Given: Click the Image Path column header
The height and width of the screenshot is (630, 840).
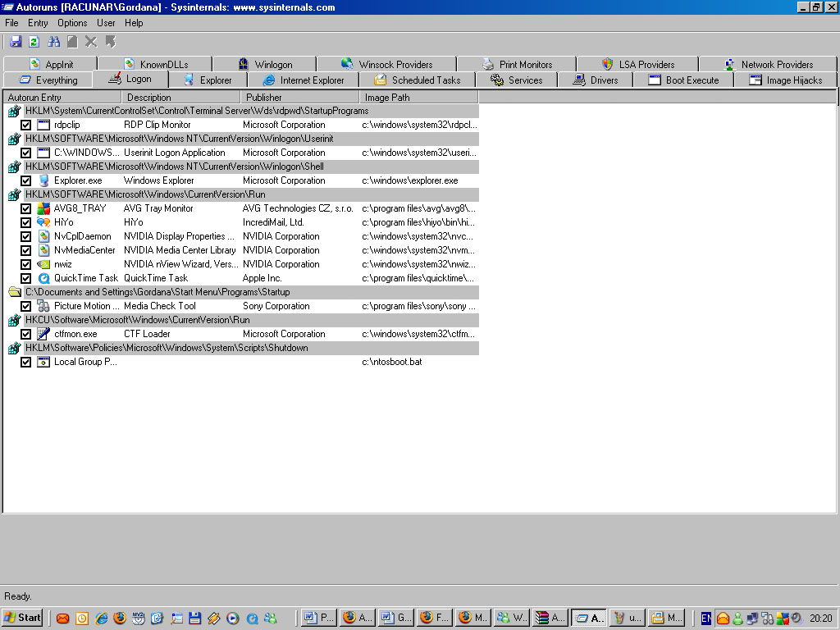Looking at the screenshot, I should 419,98.
